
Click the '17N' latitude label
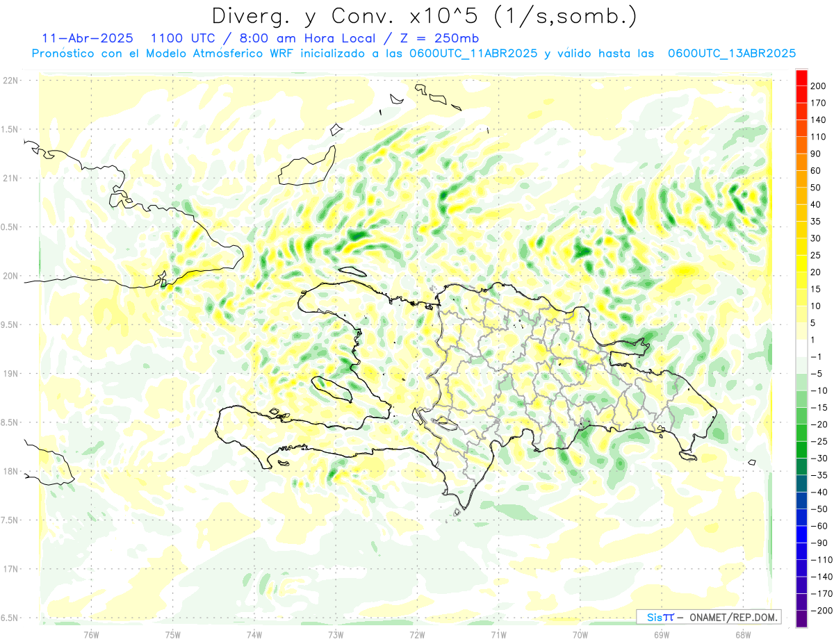coord(10,569)
